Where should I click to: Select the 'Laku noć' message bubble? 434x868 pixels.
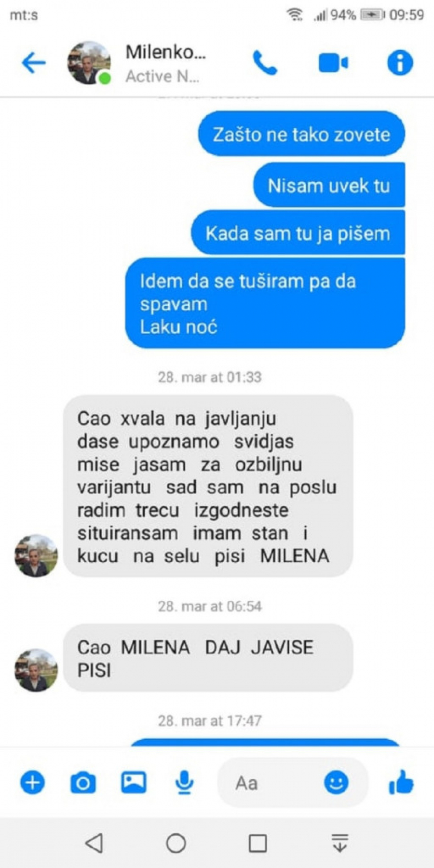265,303
